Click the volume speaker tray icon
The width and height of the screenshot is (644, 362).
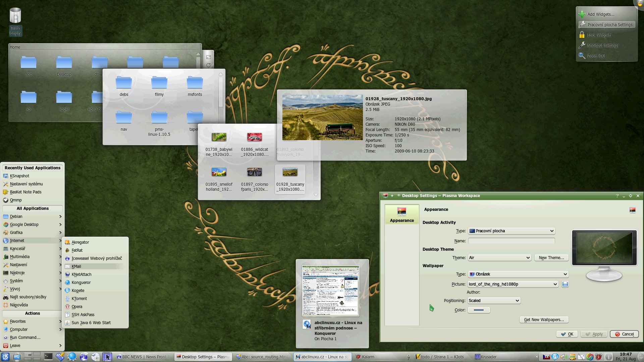(x=564, y=357)
